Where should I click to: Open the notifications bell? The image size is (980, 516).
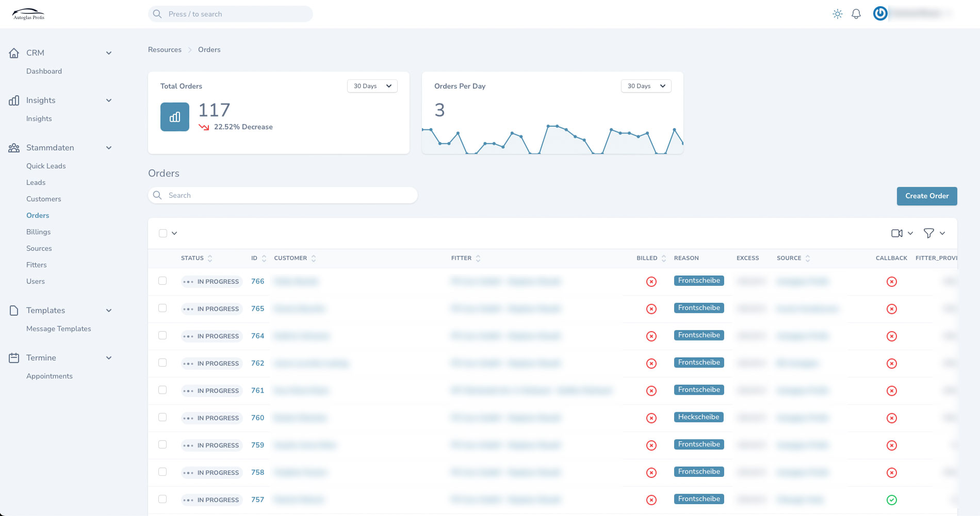pyautogui.click(x=856, y=14)
